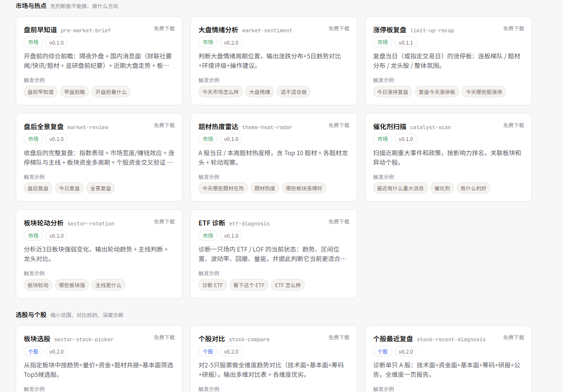Click the v0.2.0 badge on 大盘情绪分析

(x=231, y=42)
